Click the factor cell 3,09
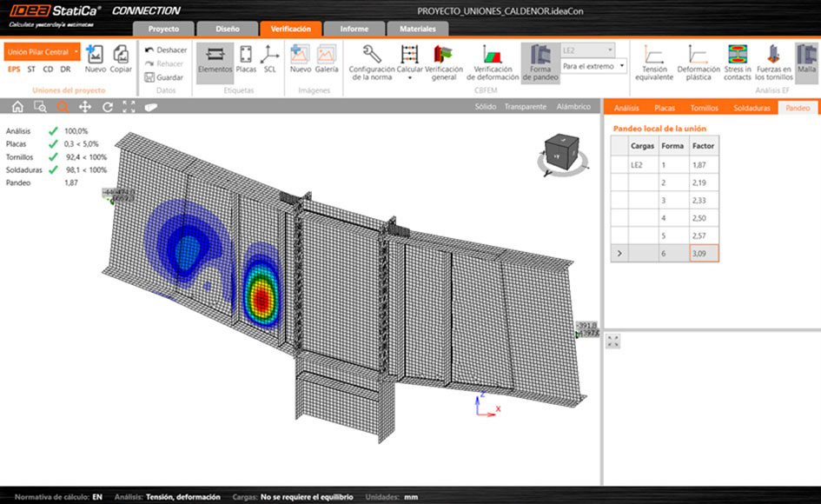 [x=704, y=253]
